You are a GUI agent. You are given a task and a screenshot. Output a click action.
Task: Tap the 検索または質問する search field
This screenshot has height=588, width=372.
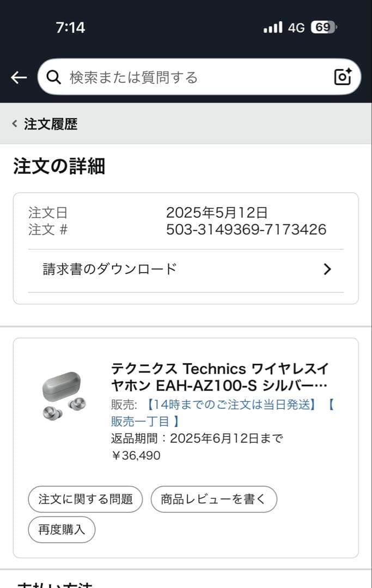[x=163, y=77]
